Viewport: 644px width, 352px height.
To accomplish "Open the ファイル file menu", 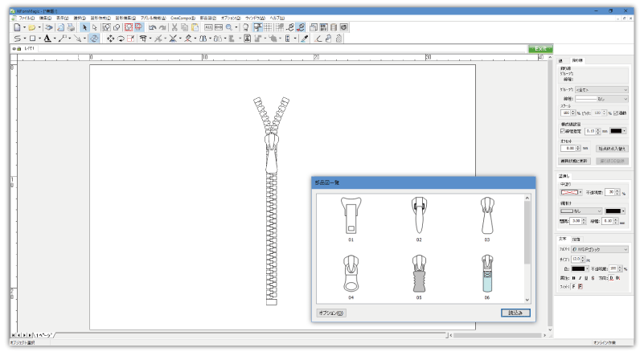I will click(27, 17).
